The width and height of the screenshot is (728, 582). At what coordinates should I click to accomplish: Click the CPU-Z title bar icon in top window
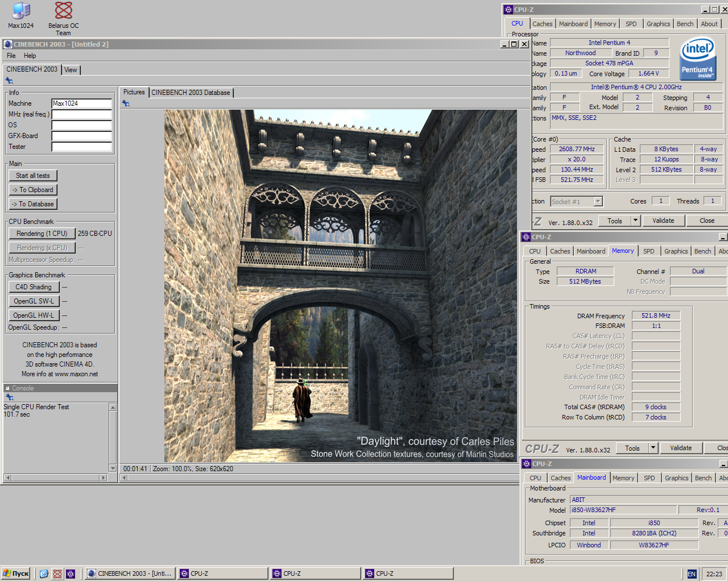coord(508,10)
